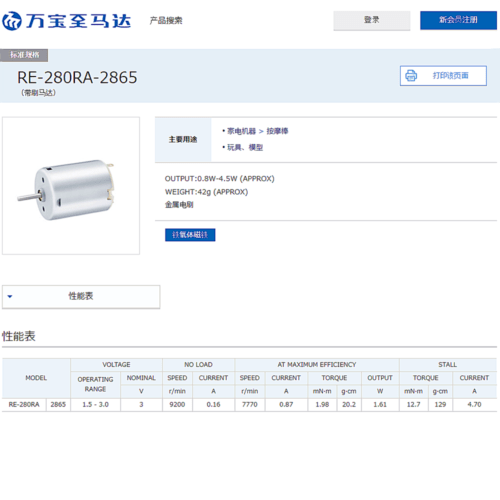Select the no-load speed 9200 cell

(177, 404)
